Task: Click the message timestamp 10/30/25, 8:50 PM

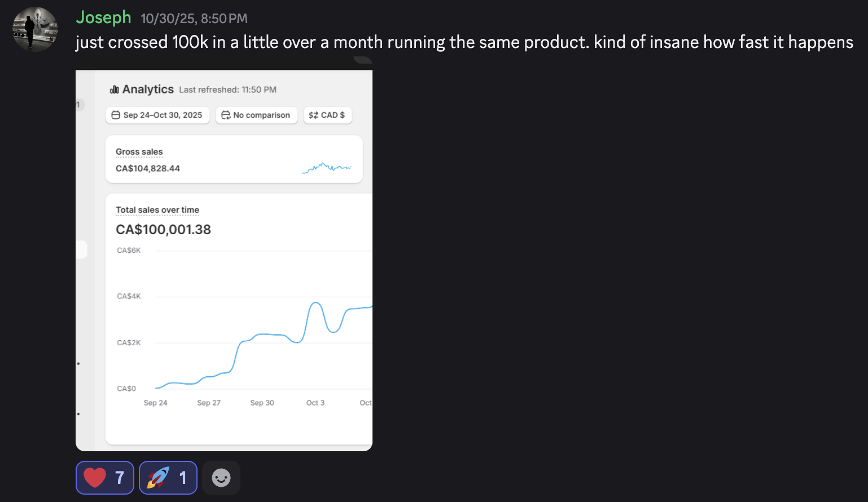Action: (x=194, y=19)
